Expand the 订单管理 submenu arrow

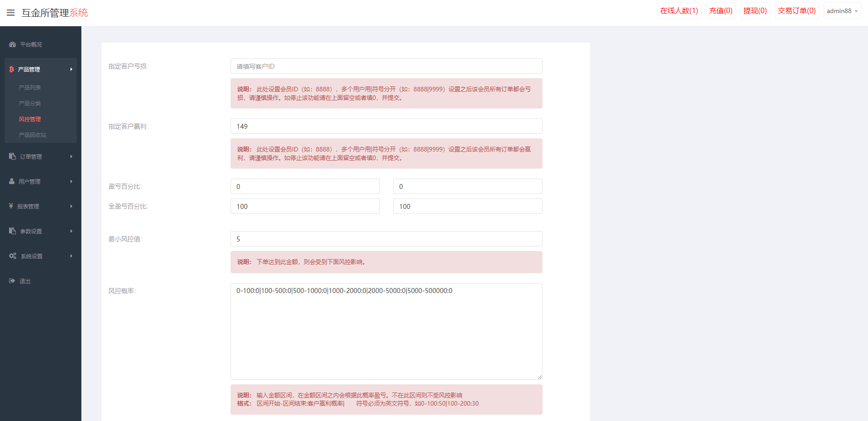coord(71,156)
